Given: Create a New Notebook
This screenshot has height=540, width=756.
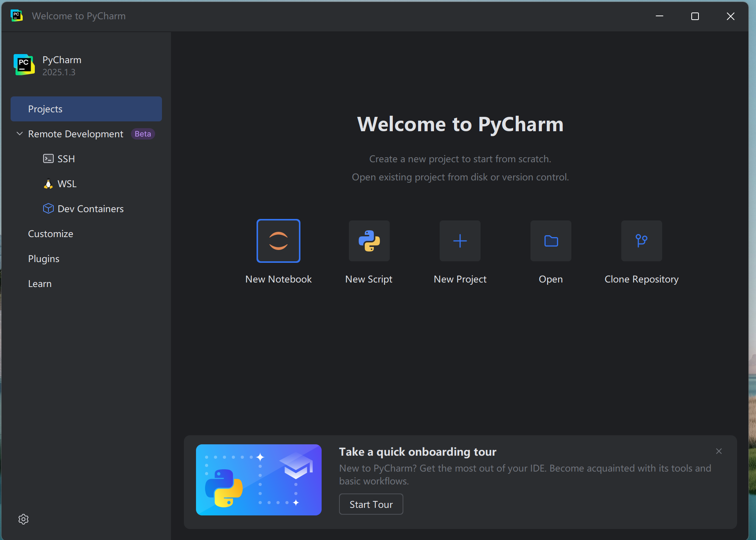Looking at the screenshot, I should (x=278, y=241).
